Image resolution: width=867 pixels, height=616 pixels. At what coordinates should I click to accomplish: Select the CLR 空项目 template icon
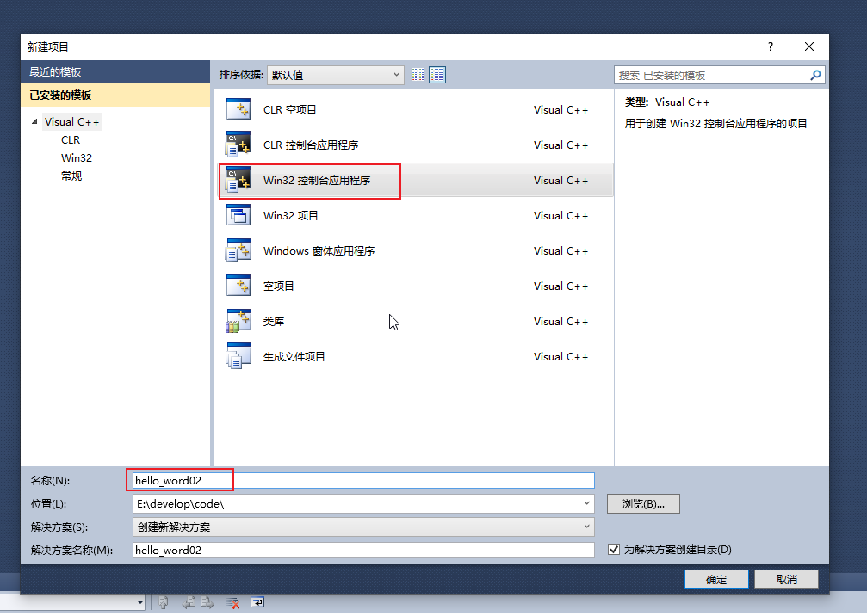(238, 109)
